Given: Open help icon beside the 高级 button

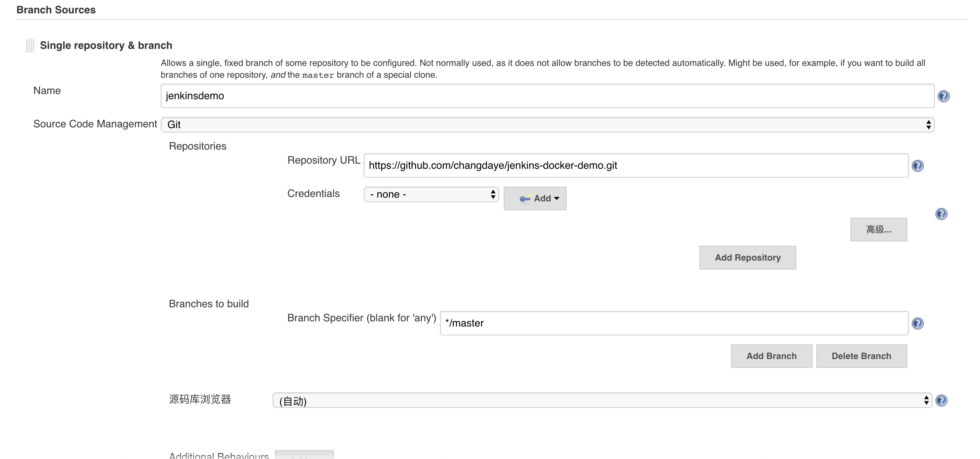Looking at the screenshot, I should (941, 214).
